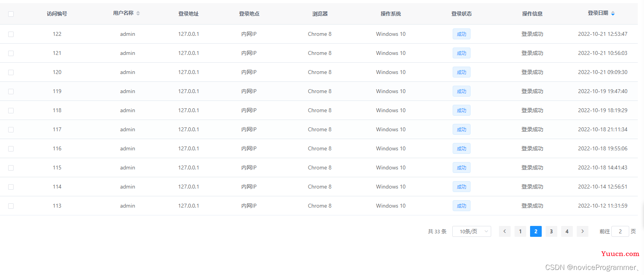Select date 2022-10-18 19:55:06
The width and height of the screenshot is (644, 275).
pos(603,148)
